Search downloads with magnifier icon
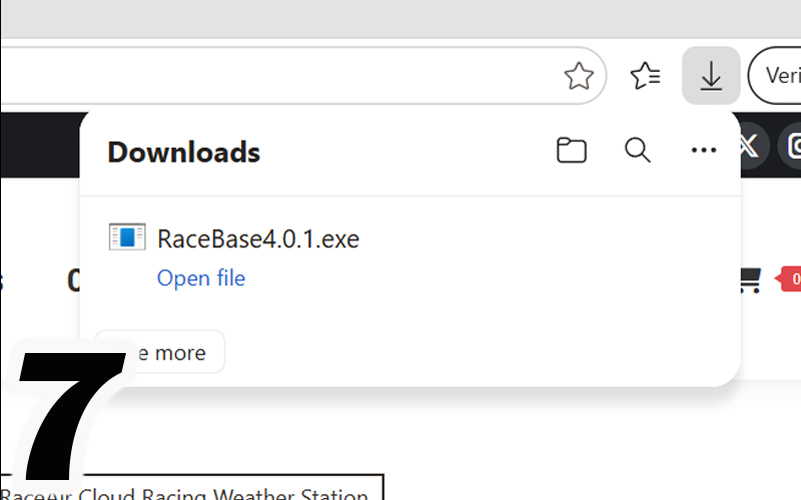Screen dimensions: 801x500 pos(638,150)
